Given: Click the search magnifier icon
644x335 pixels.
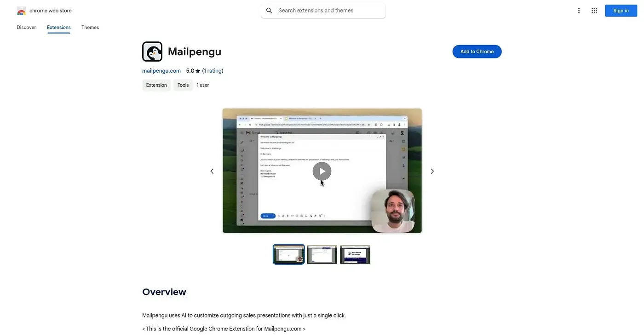Looking at the screenshot, I should coord(269,11).
